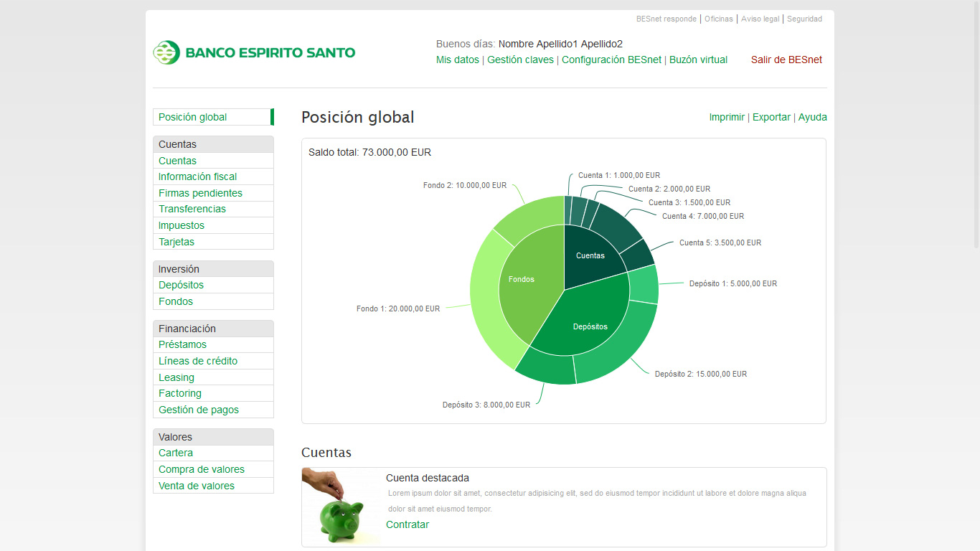Open the Seguridad link

pyautogui.click(x=805, y=19)
